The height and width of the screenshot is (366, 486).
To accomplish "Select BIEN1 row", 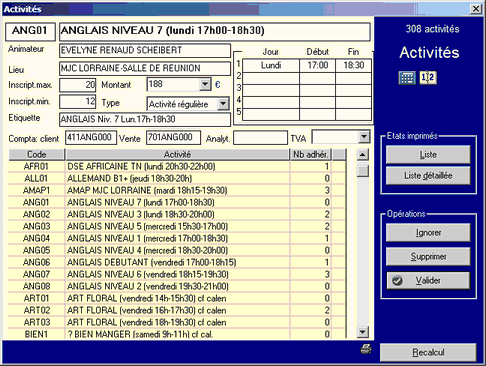I will click(x=177, y=334).
